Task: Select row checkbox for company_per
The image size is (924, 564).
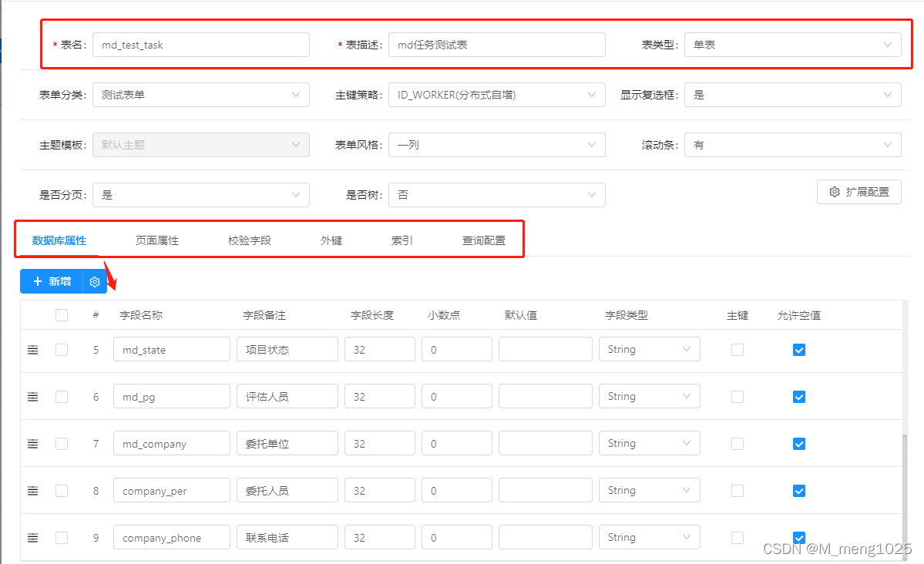Action: [62, 491]
